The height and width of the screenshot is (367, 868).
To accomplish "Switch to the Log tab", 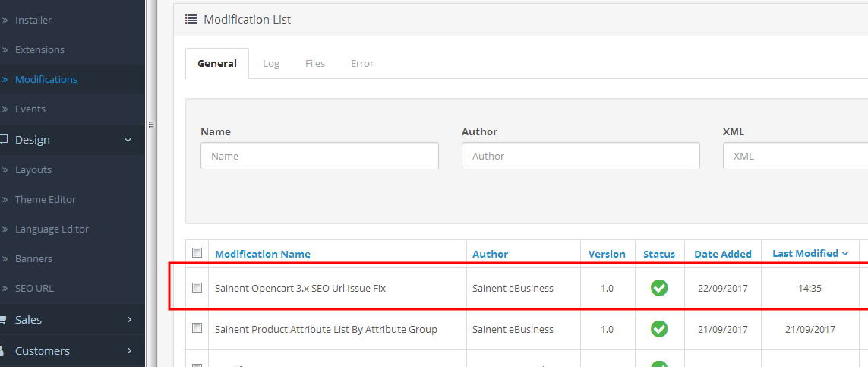I will (271, 64).
